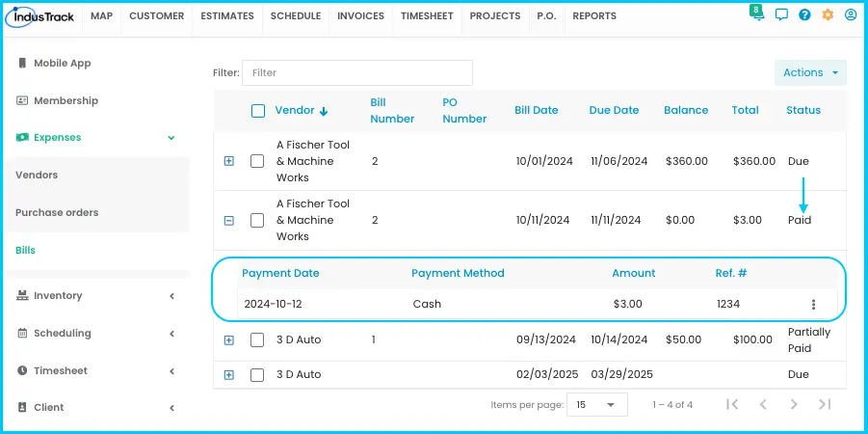868x434 pixels.
Task: Go to the previous page of results
Action: [x=763, y=404]
